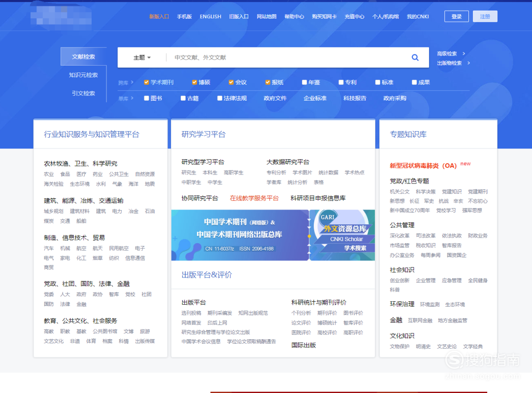Viewport: 532px width, 393px height.
Task: Click the 登录 button
Action: tap(456, 16)
